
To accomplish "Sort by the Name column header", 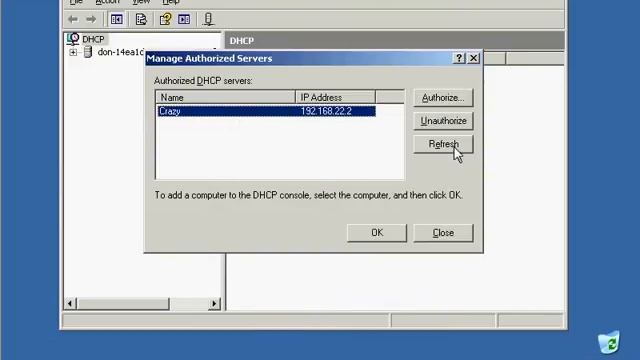I will [x=226, y=98].
